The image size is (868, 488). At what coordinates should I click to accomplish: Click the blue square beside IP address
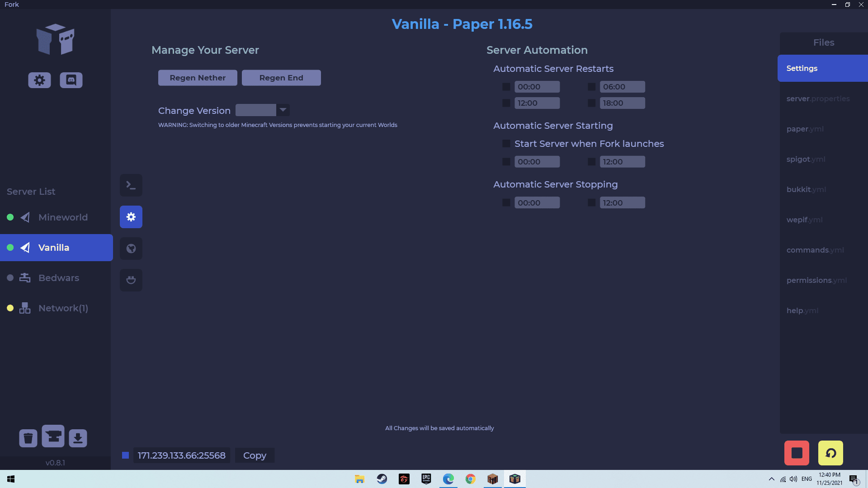click(126, 455)
